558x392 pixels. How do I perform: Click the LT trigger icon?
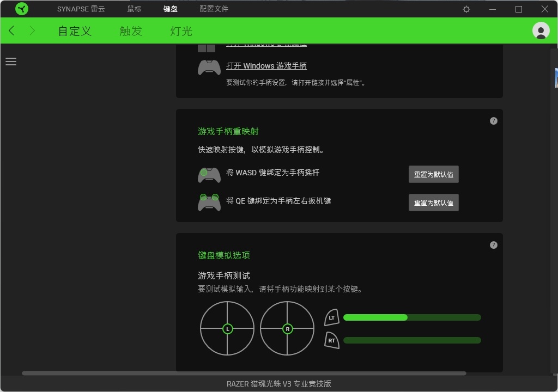point(332,317)
